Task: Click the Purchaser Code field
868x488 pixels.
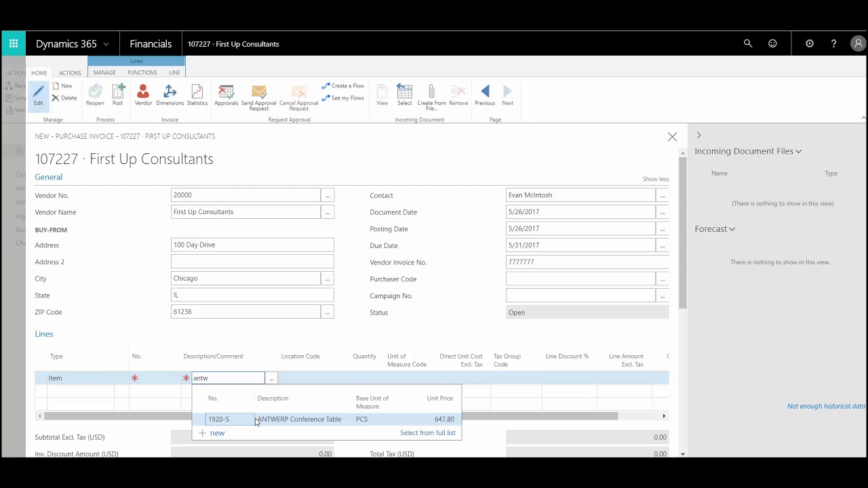Action: (580, 279)
